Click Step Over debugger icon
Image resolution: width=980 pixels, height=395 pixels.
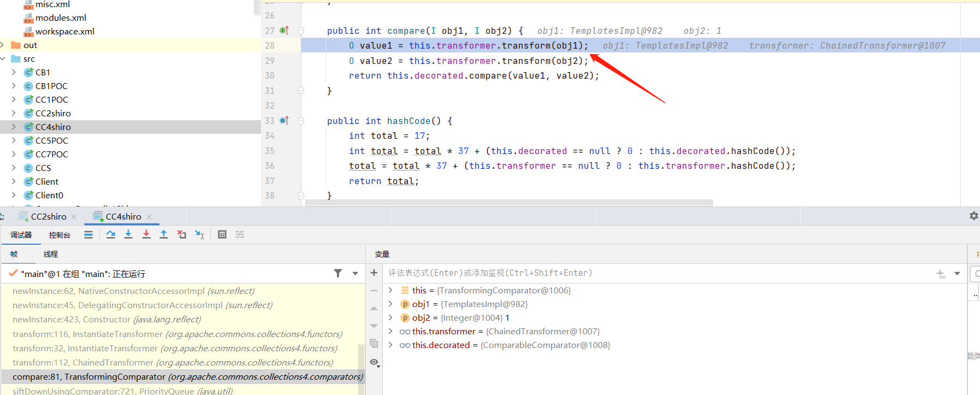pyautogui.click(x=111, y=234)
